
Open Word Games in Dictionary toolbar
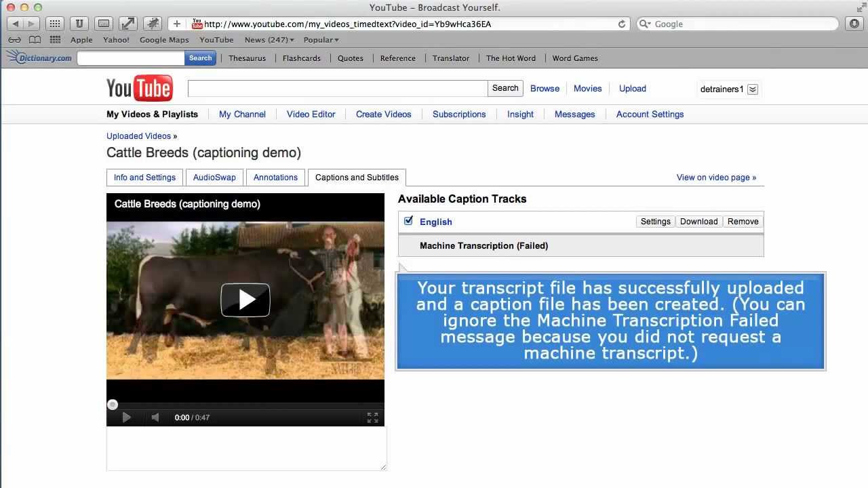[x=575, y=58]
